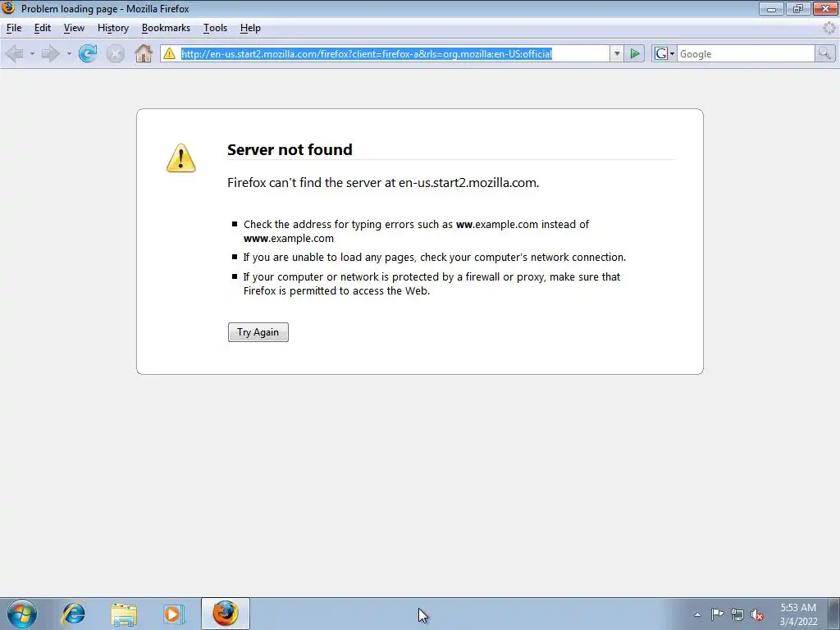
Task: Open the View menu
Action: 74,28
